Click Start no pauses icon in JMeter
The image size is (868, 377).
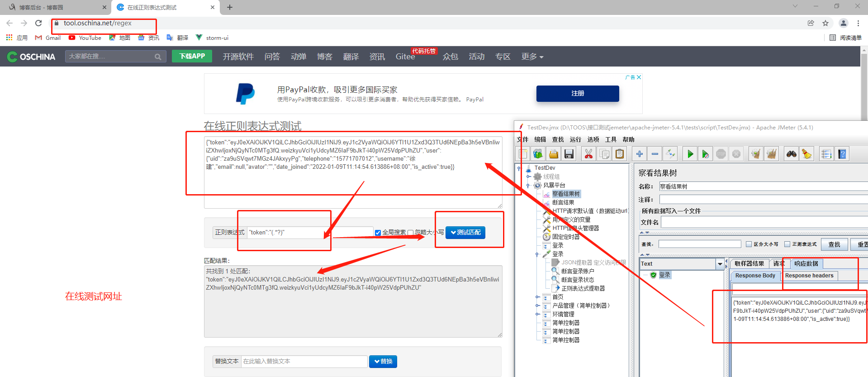(x=705, y=154)
